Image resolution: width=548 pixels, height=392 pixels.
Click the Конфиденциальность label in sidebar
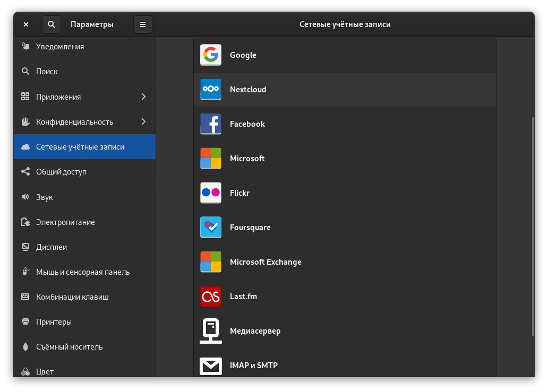(74, 122)
